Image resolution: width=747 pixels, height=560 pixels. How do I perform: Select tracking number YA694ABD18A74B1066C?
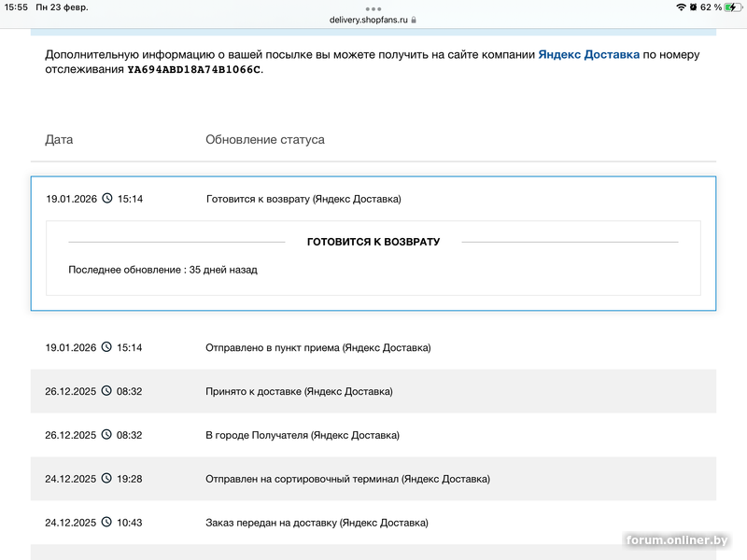(x=194, y=69)
